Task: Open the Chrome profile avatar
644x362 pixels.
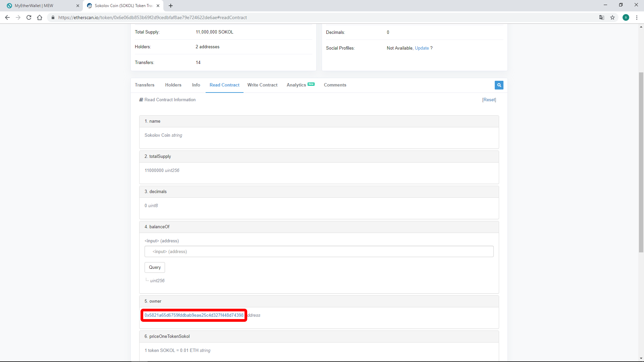Action: (626, 17)
